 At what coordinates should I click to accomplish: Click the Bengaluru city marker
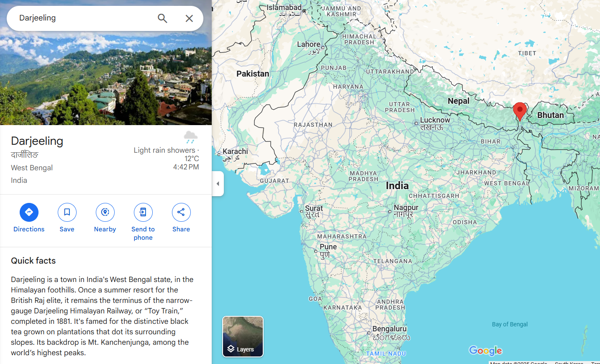point(369,333)
